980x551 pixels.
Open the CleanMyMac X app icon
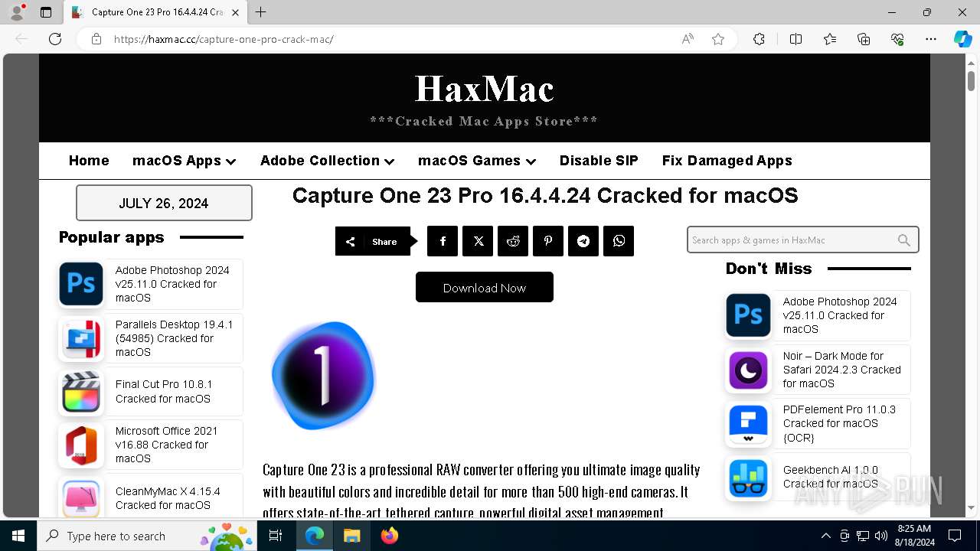pyautogui.click(x=81, y=497)
